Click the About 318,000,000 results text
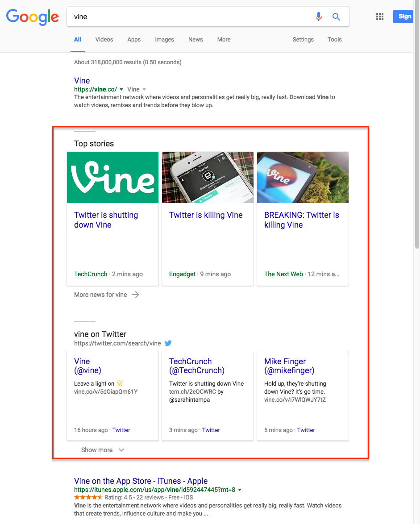Image resolution: width=420 pixels, height=524 pixels. pos(128,62)
